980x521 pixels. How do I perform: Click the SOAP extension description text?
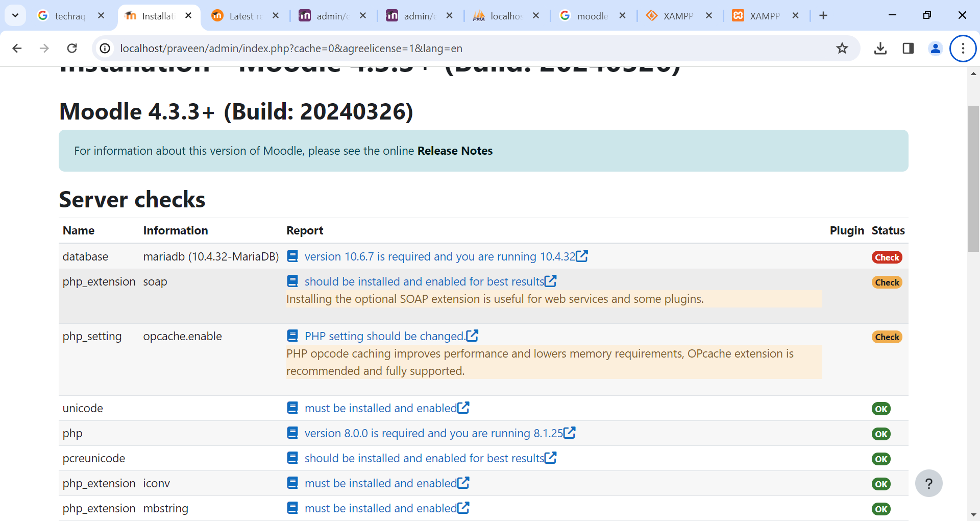[x=495, y=299]
